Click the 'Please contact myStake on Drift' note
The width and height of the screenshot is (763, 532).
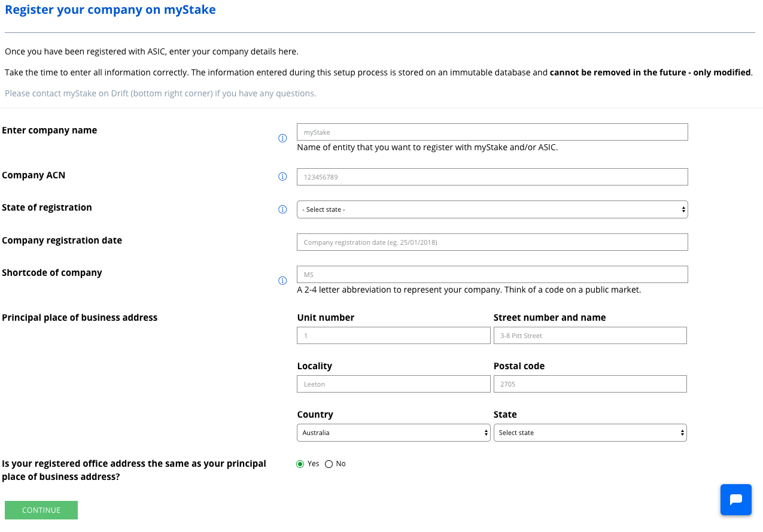point(160,93)
